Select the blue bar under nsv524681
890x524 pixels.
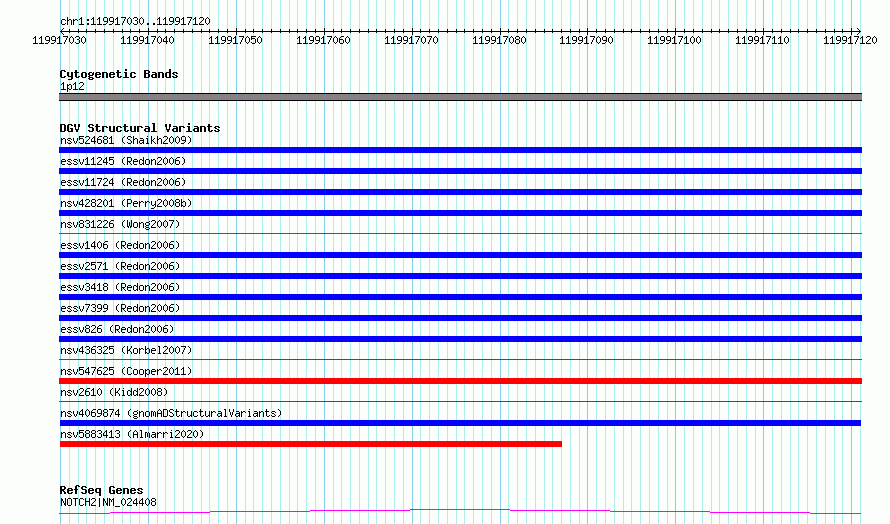click(460, 150)
